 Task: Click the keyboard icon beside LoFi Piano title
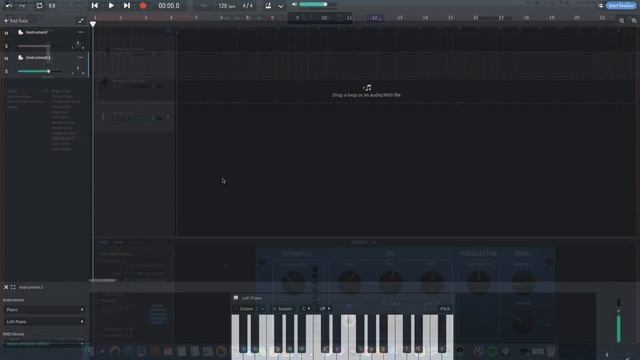point(236,298)
